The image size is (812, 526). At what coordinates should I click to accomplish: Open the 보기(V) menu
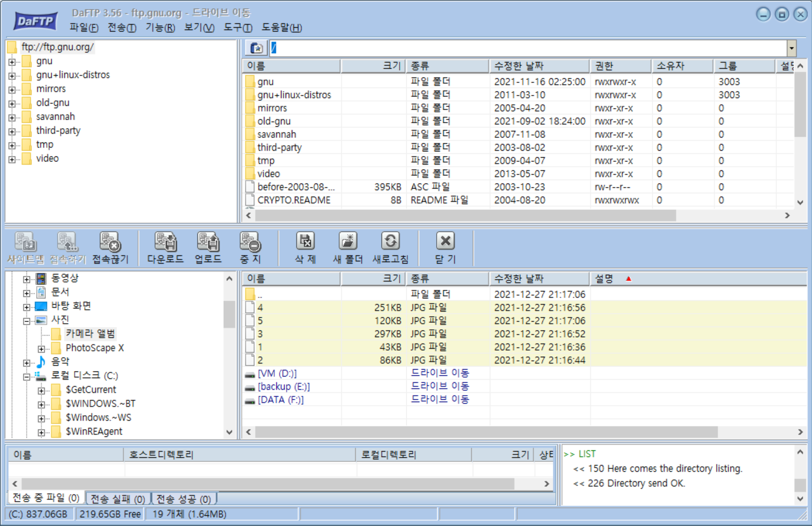click(x=199, y=27)
